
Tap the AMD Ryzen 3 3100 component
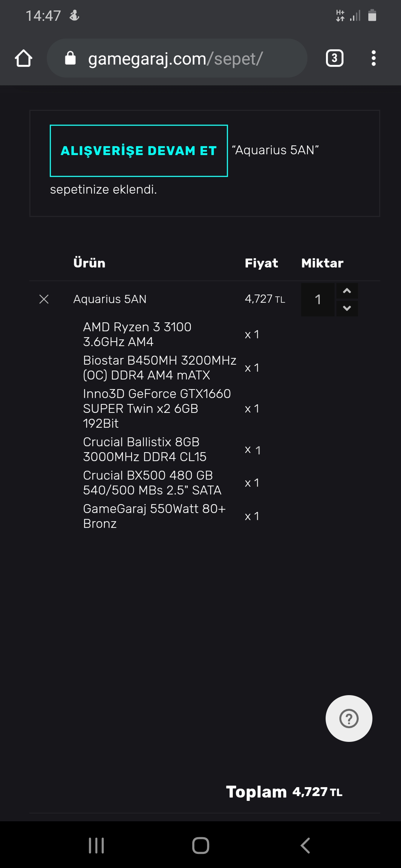coord(137,334)
